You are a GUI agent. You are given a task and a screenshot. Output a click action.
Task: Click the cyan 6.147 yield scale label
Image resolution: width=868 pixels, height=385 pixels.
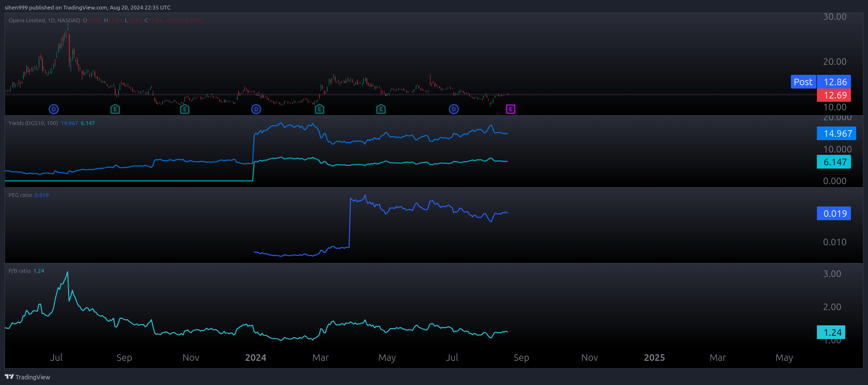[834, 162]
